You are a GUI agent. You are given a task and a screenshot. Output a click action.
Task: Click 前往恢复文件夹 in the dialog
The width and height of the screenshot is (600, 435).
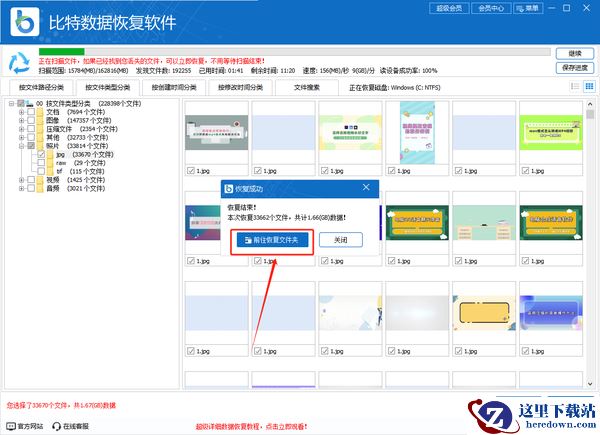(x=272, y=240)
